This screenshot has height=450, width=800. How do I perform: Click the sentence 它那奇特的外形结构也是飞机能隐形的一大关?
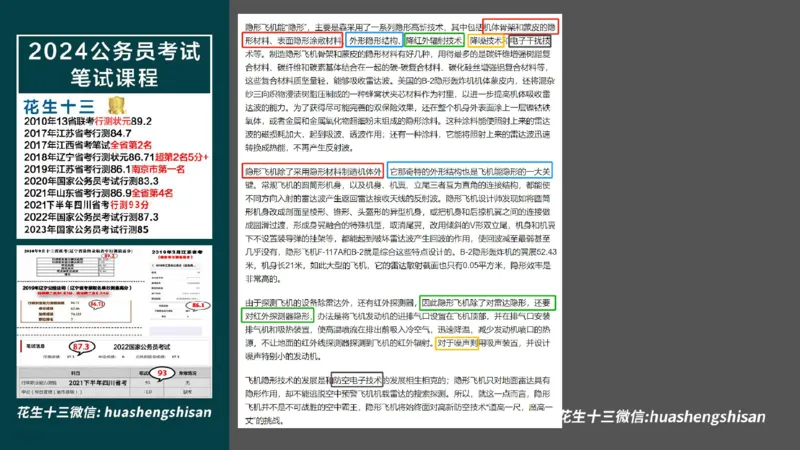tap(469, 171)
